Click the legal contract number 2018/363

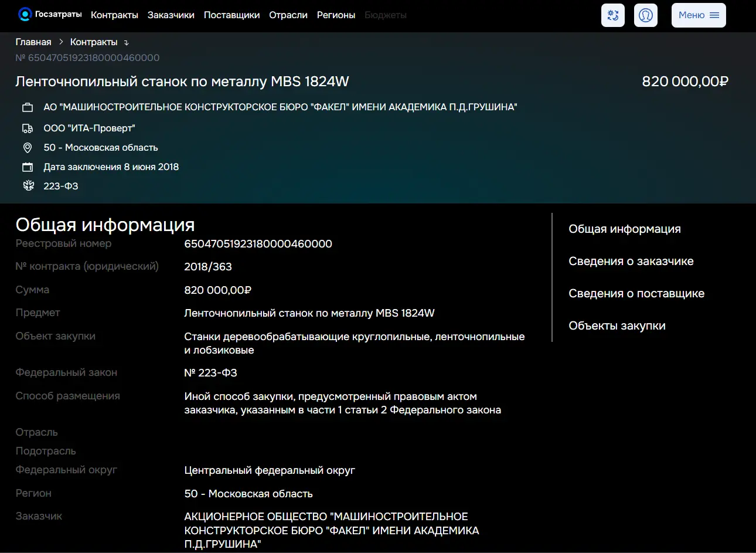208,267
